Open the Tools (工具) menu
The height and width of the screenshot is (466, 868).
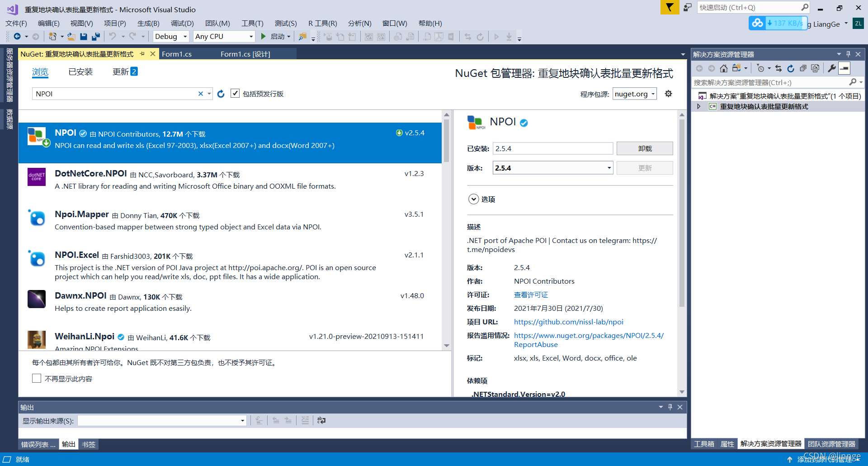(252, 24)
